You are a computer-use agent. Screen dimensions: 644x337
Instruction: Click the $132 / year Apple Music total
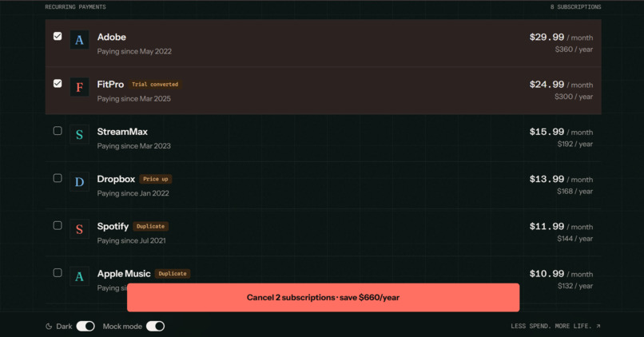click(575, 286)
